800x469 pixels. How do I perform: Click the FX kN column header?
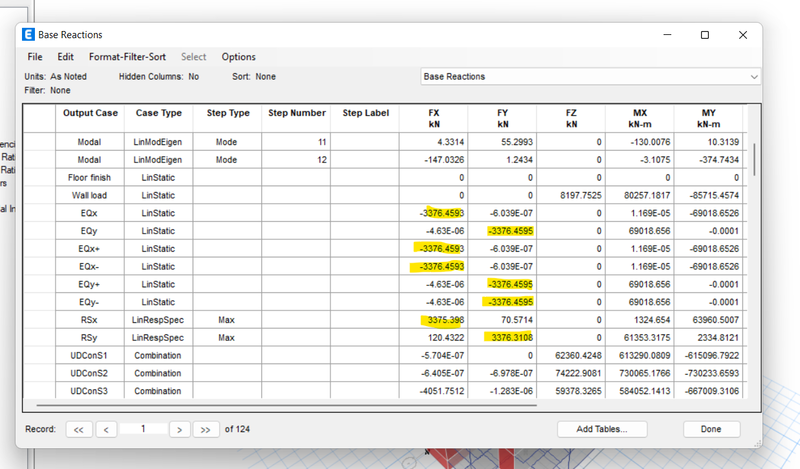pos(434,118)
